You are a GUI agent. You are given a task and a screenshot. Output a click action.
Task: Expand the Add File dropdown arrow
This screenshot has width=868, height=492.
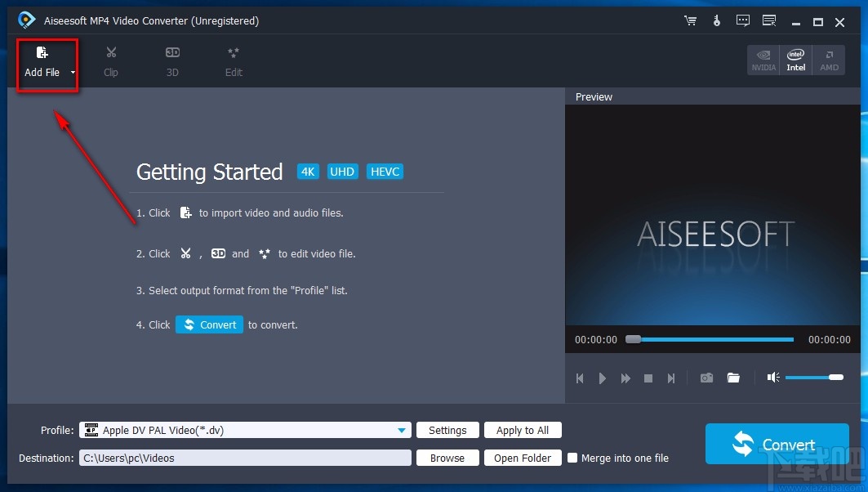click(x=71, y=73)
